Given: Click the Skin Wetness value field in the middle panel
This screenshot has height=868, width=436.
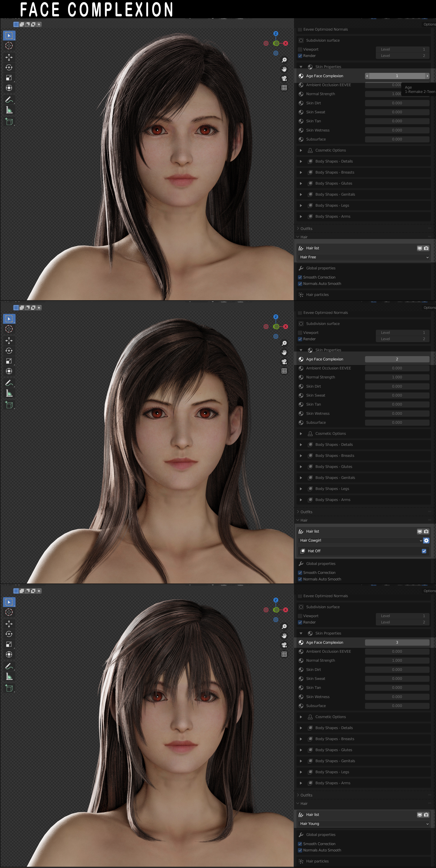Looking at the screenshot, I should pos(397,413).
